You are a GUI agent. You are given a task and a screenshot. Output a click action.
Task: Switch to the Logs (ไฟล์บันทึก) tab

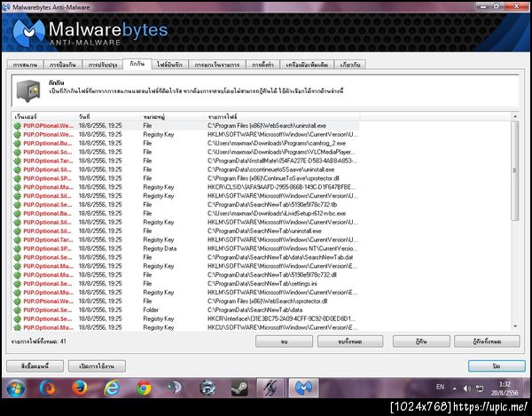pyautogui.click(x=169, y=65)
